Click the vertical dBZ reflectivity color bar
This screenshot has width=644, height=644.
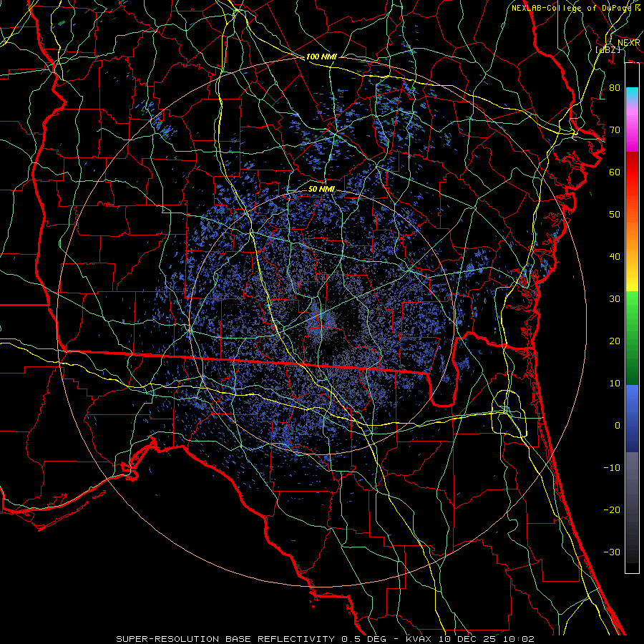(x=632, y=318)
